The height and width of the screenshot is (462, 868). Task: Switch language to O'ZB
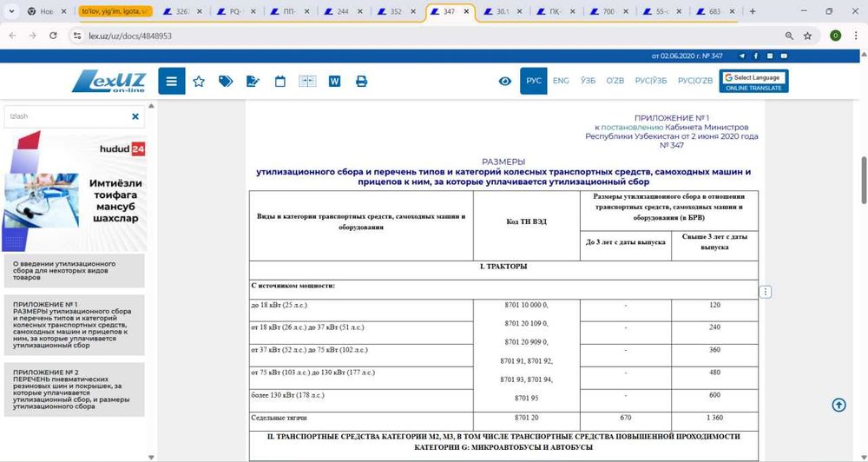pyautogui.click(x=615, y=81)
